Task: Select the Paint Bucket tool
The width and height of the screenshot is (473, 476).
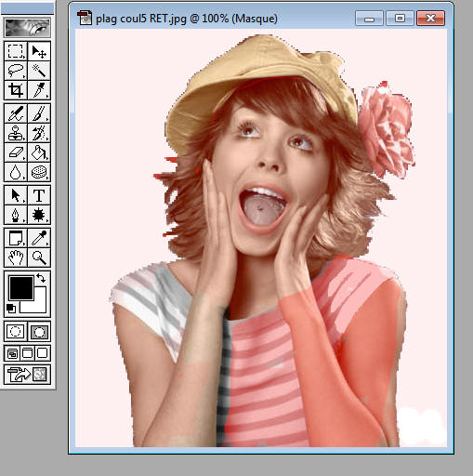Action: tap(39, 152)
